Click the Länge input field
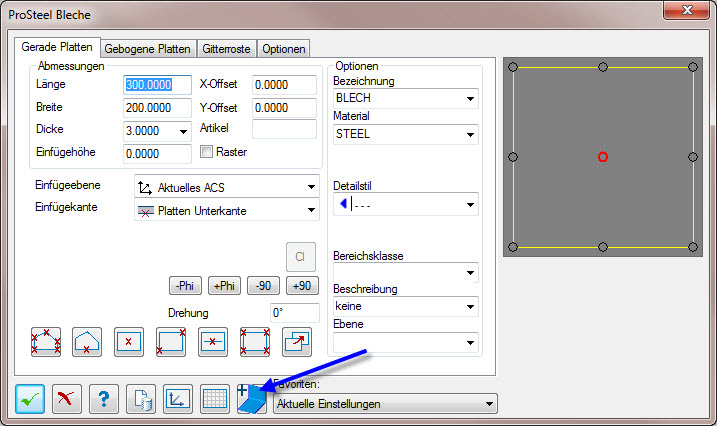Viewport: 717px width, 426px height. click(x=157, y=85)
